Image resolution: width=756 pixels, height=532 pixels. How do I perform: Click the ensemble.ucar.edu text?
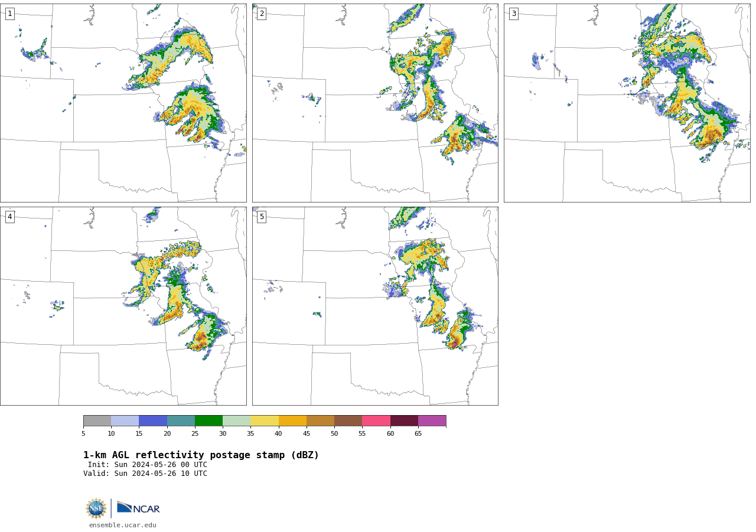coord(123,525)
